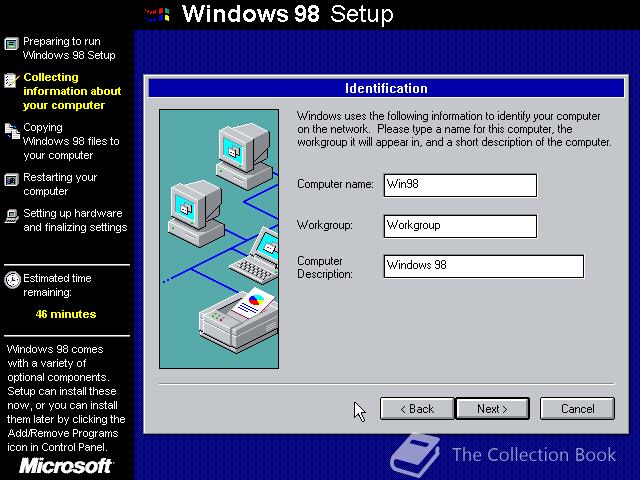Click the Setting up hardware icon
This screenshot has height=480, width=640.
(x=11, y=216)
